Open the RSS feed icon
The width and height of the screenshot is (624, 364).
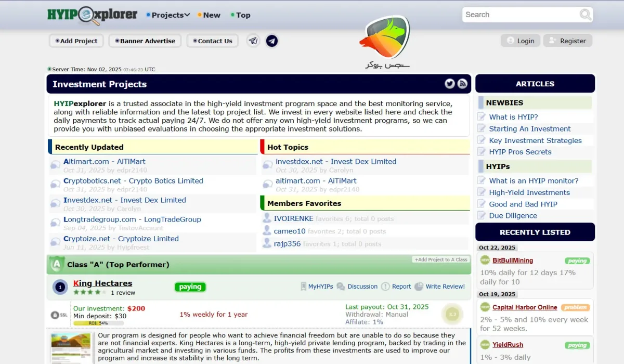pos(462,84)
